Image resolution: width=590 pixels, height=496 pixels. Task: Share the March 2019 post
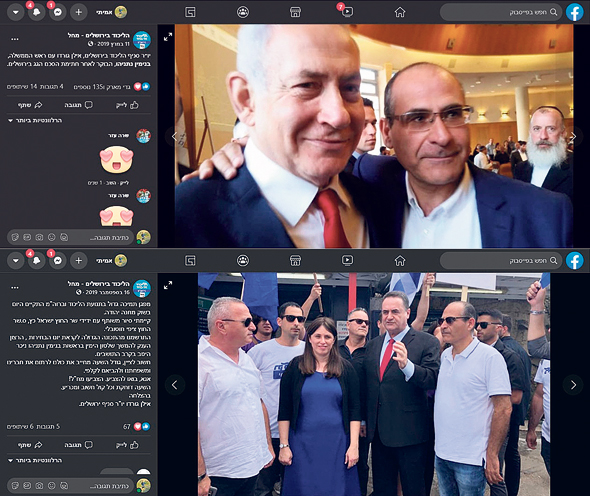click(x=30, y=105)
